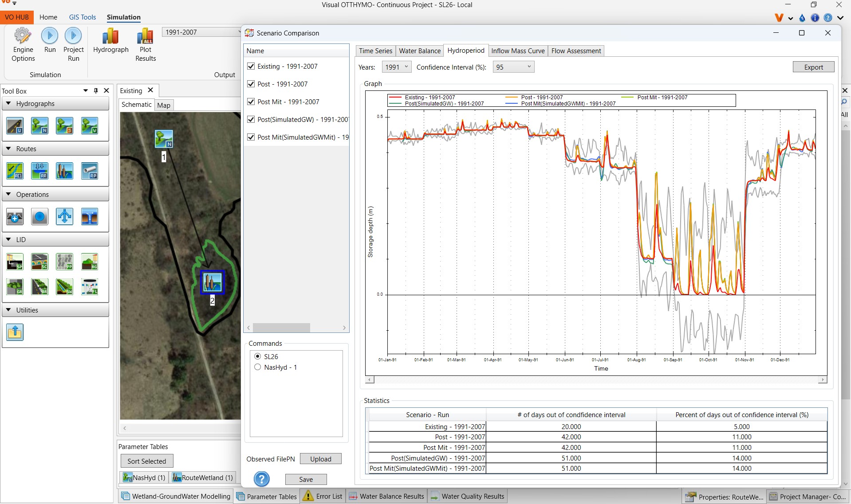Select the blue circle junction tool
This screenshot has width=851, height=504.
click(x=39, y=217)
